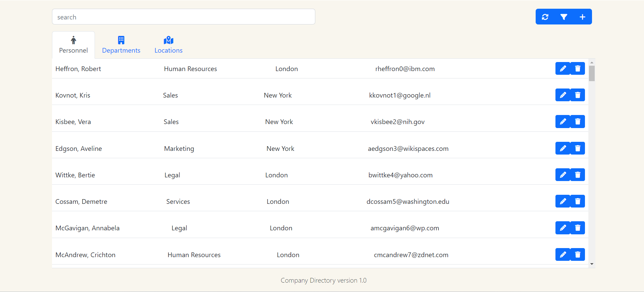Viewport: 644px width, 292px height.
Task: Edit Robert Heffron's record with pencil icon
Action: [x=563, y=68]
